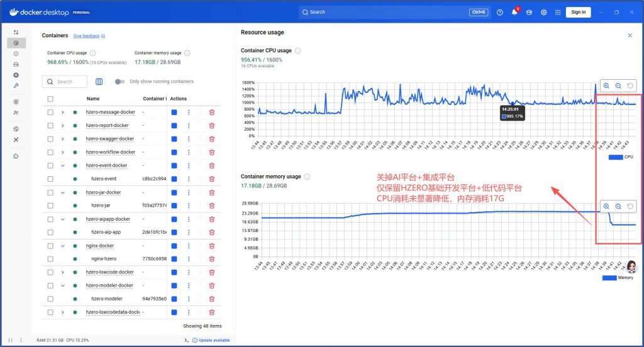644x347 pixels.
Task: Select the hzero-report-docker checkbox
Action: pos(50,125)
